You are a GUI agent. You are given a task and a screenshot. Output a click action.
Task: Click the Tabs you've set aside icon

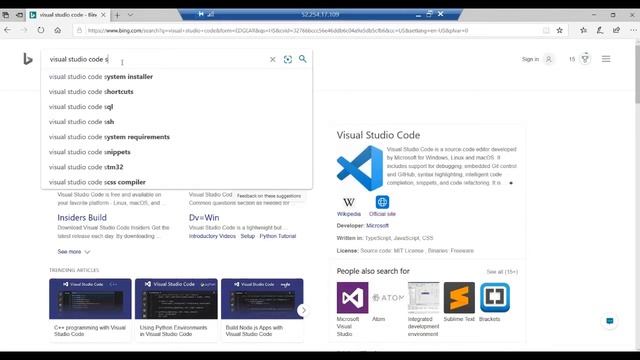[6, 15]
